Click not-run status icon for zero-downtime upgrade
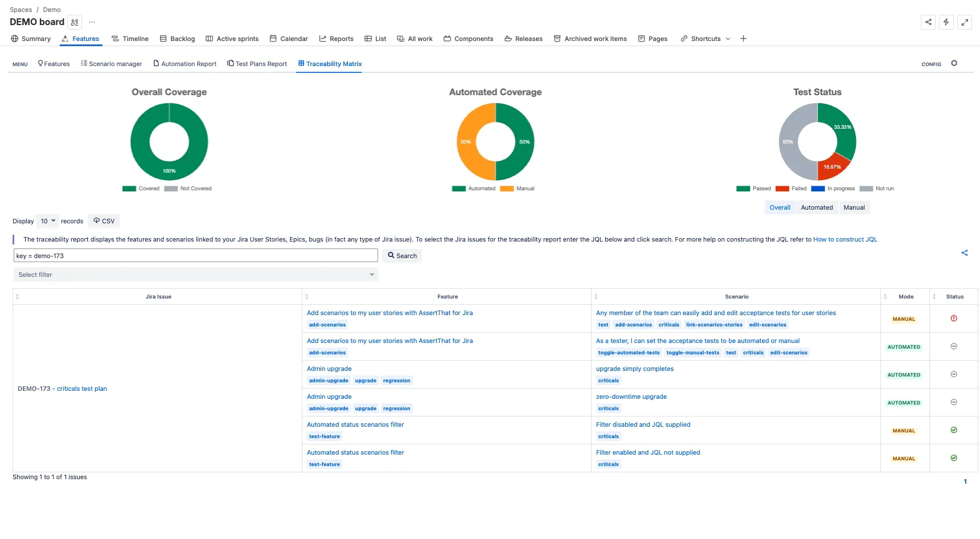Viewport: 980px width, 539px height. (954, 402)
